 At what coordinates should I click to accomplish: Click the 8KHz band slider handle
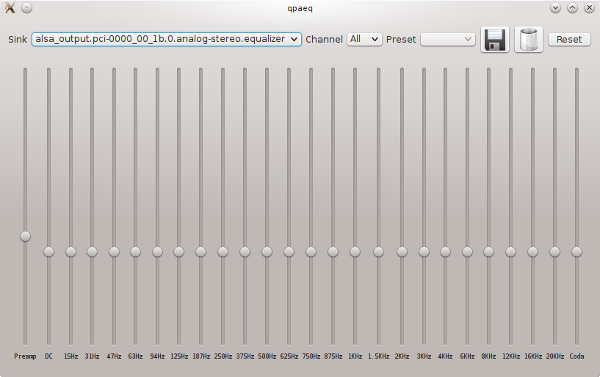pyautogui.click(x=489, y=252)
